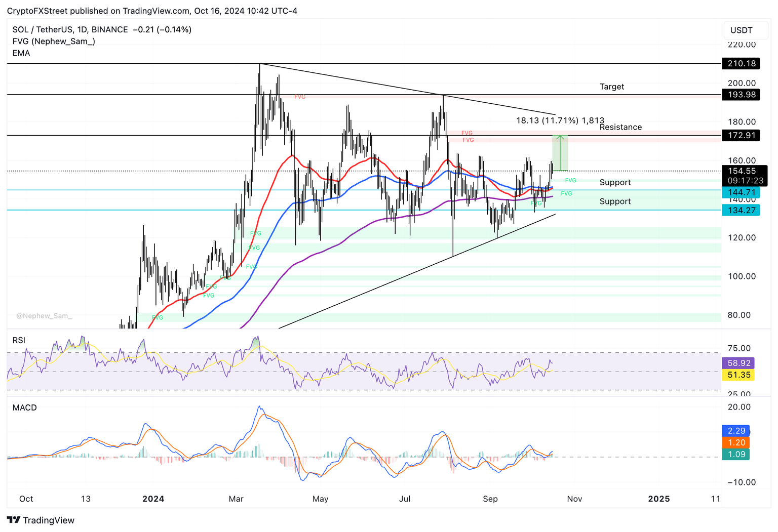Click the 193.98 target price tag

tap(741, 95)
